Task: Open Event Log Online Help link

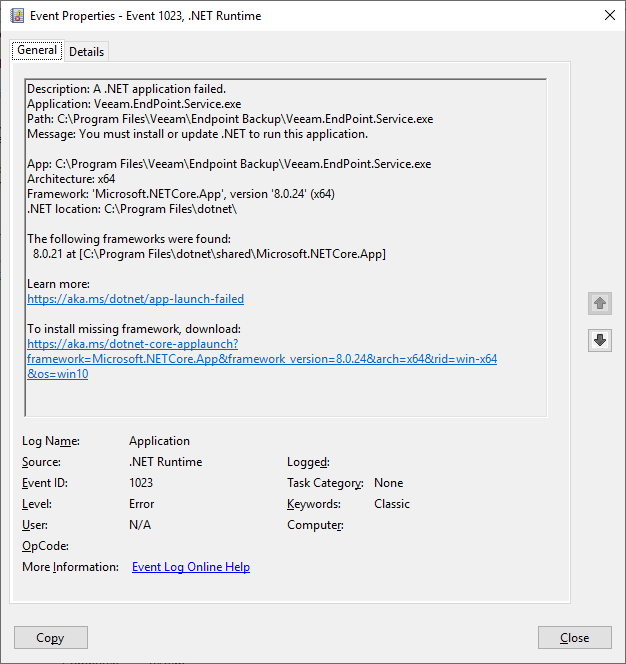Action: 191,567
